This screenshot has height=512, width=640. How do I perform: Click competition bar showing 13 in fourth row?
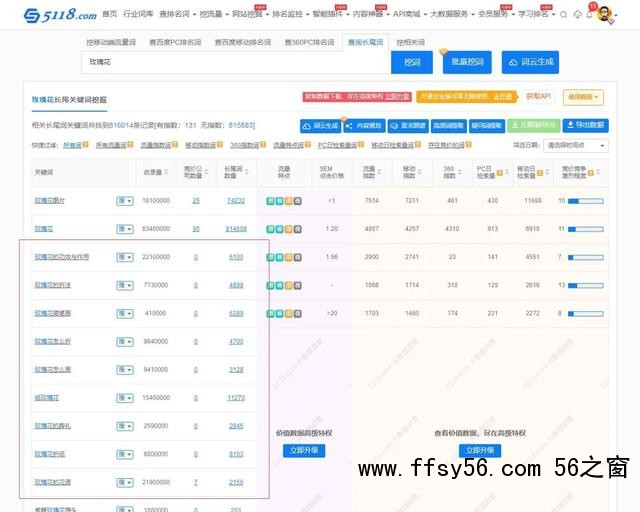click(585, 285)
